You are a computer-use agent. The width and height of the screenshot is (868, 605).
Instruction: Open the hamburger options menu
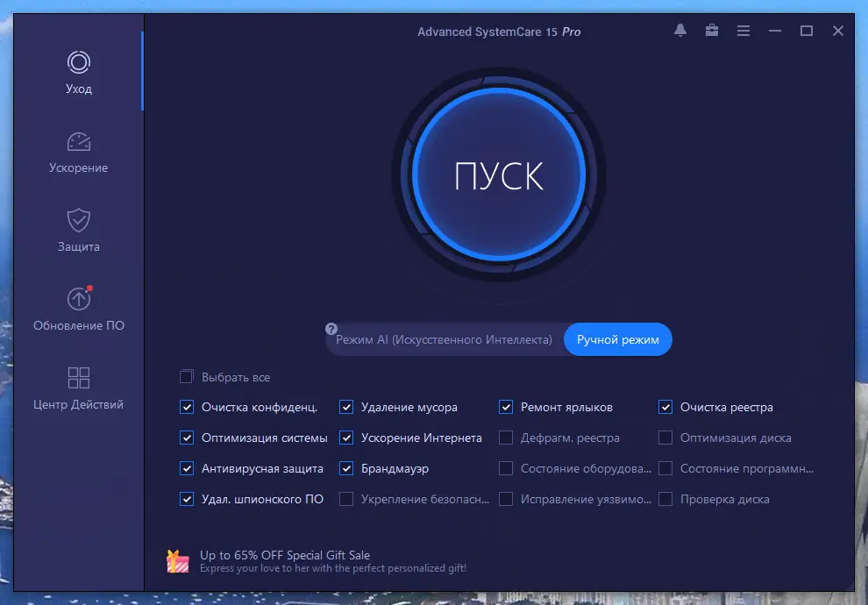pos(743,31)
